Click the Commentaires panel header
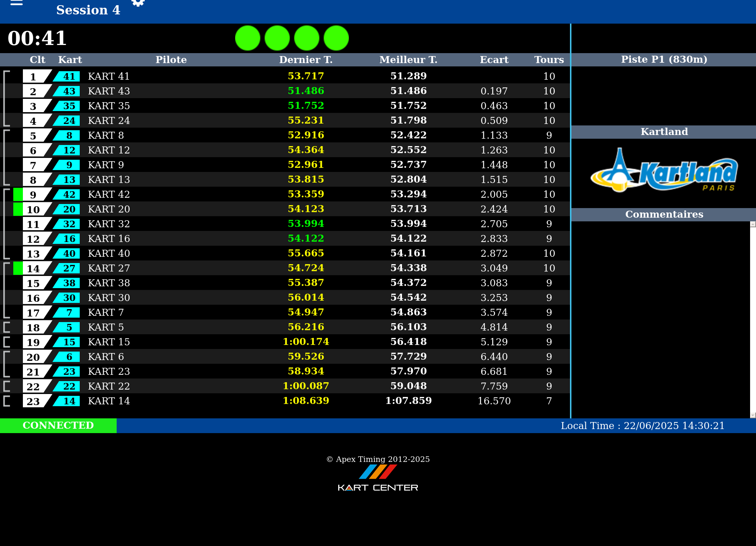The width and height of the screenshot is (756, 546). (664, 214)
